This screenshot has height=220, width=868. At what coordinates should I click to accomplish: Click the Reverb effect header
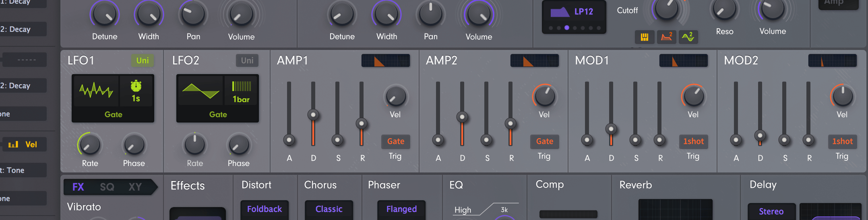(x=636, y=185)
